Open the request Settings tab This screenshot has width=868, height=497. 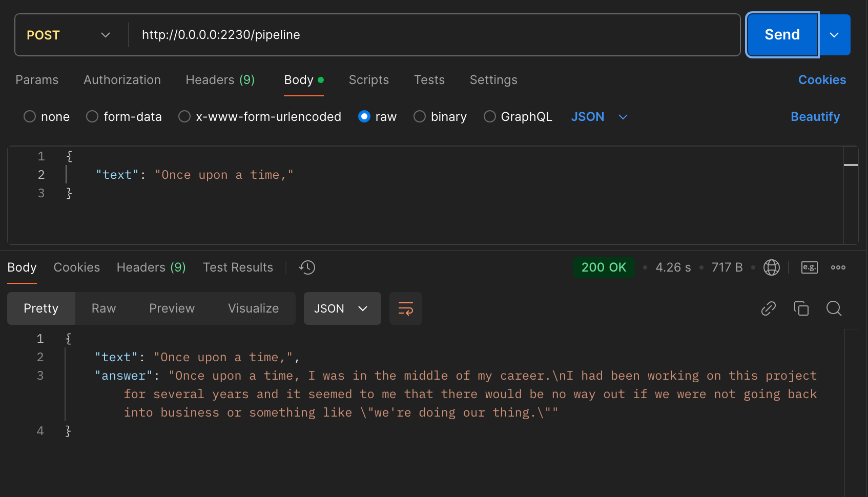pyautogui.click(x=493, y=80)
